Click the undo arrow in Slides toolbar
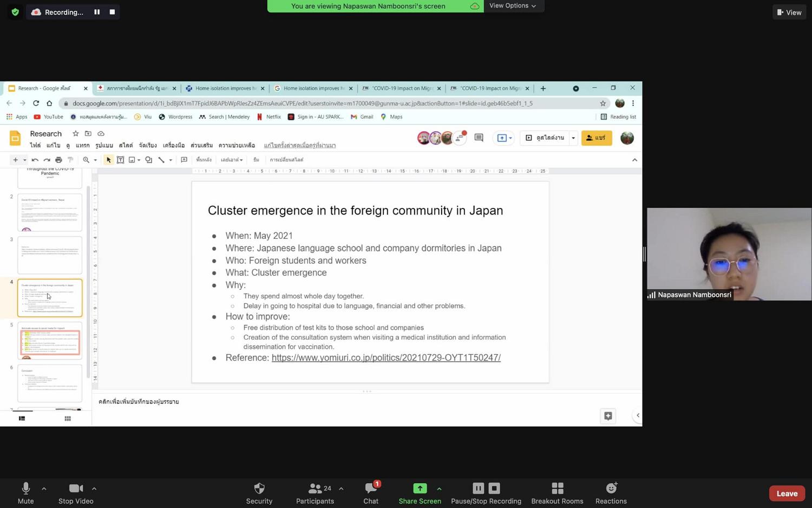This screenshot has height=508, width=812. [x=35, y=160]
